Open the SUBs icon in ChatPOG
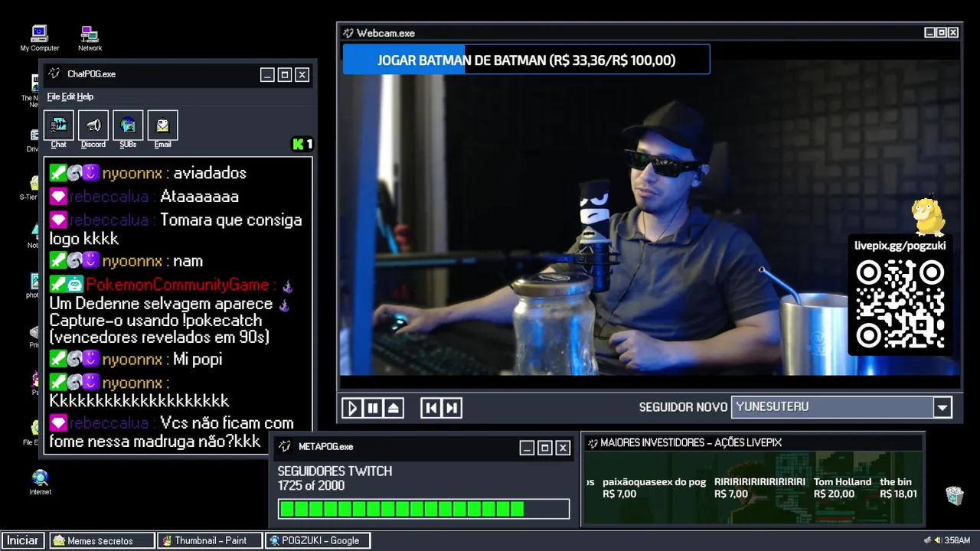Screen dimensions: 980x551 128,126
